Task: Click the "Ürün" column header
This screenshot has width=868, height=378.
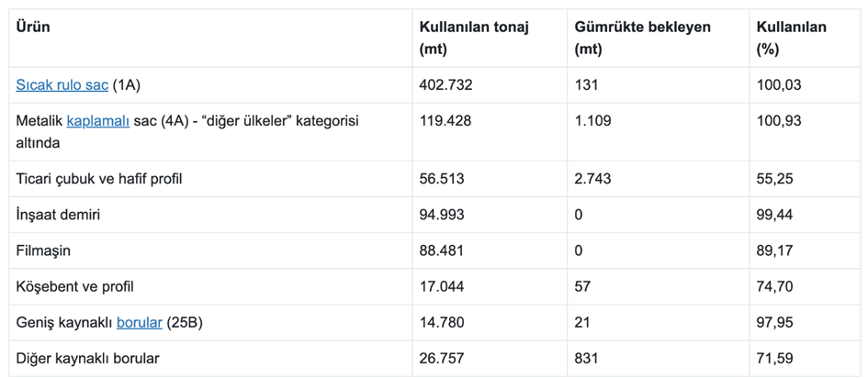Action: tap(33, 28)
